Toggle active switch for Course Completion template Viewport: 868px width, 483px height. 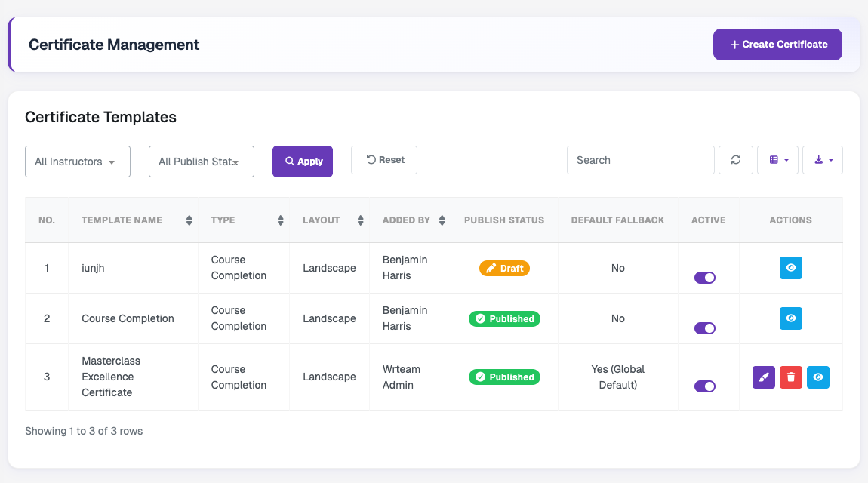pyautogui.click(x=705, y=328)
